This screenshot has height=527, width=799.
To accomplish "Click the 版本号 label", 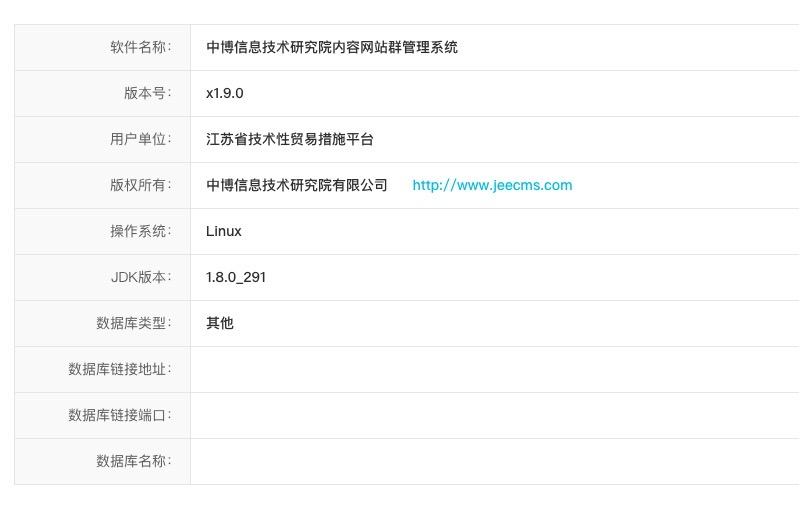I will coord(148,93).
